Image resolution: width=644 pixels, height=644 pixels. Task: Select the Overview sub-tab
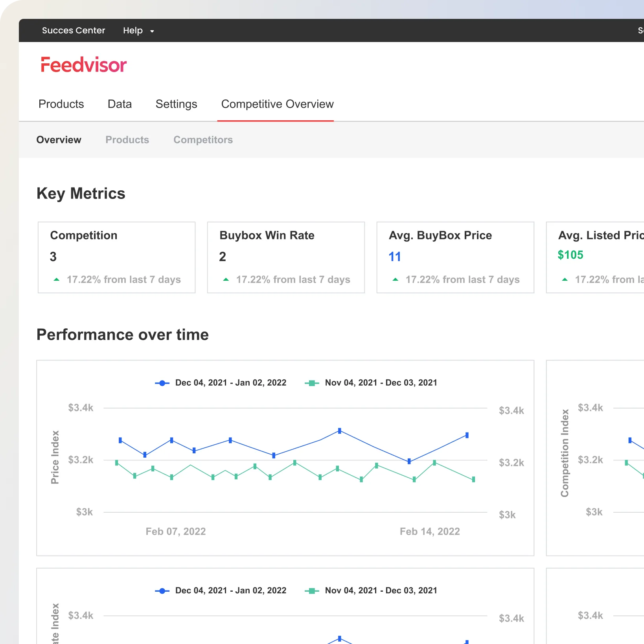pyautogui.click(x=59, y=140)
